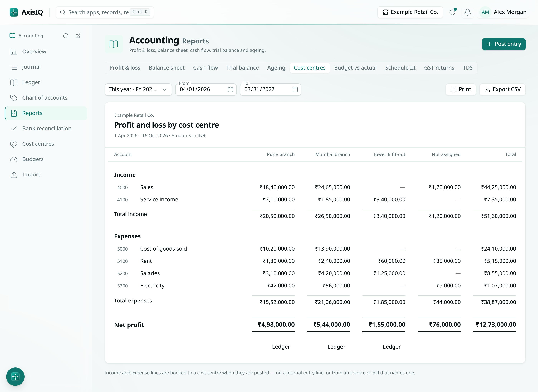Open Bank reconciliation page
The height and width of the screenshot is (392, 538).
(x=46, y=128)
